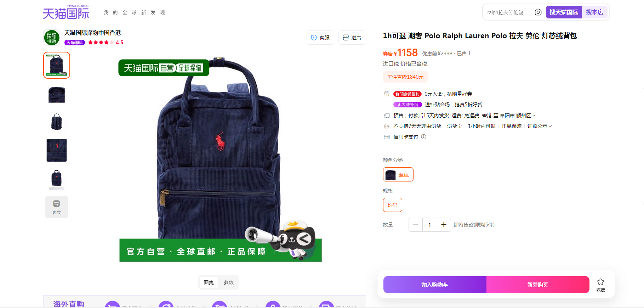This screenshot has width=644, height=308.
Task: Search Tmall Global with 搜天猫国际 button
Action: [x=564, y=12]
